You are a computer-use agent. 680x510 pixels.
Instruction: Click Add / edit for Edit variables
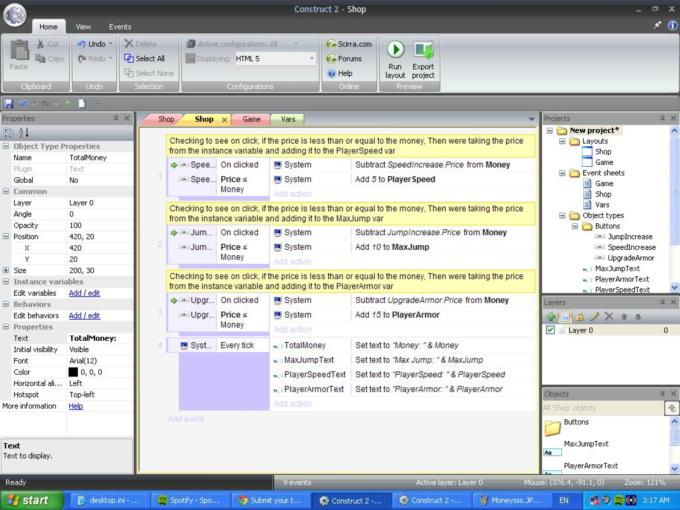point(84,293)
